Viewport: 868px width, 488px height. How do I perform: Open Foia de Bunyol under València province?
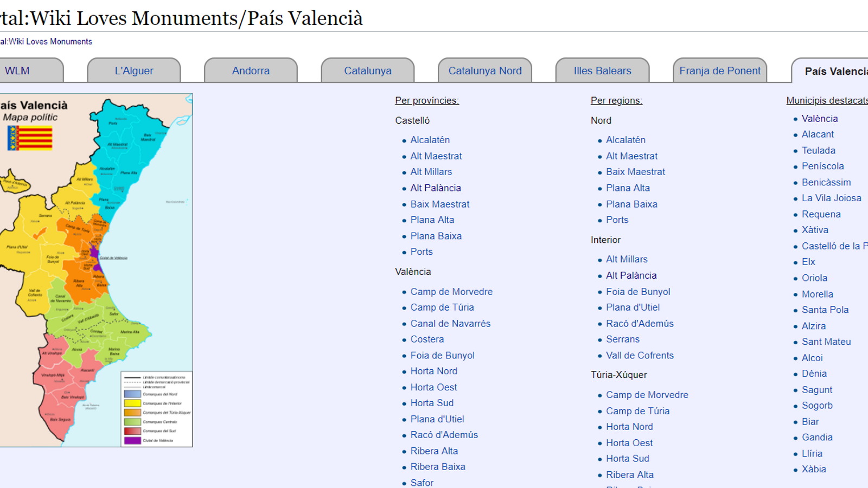pyautogui.click(x=442, y=356)
